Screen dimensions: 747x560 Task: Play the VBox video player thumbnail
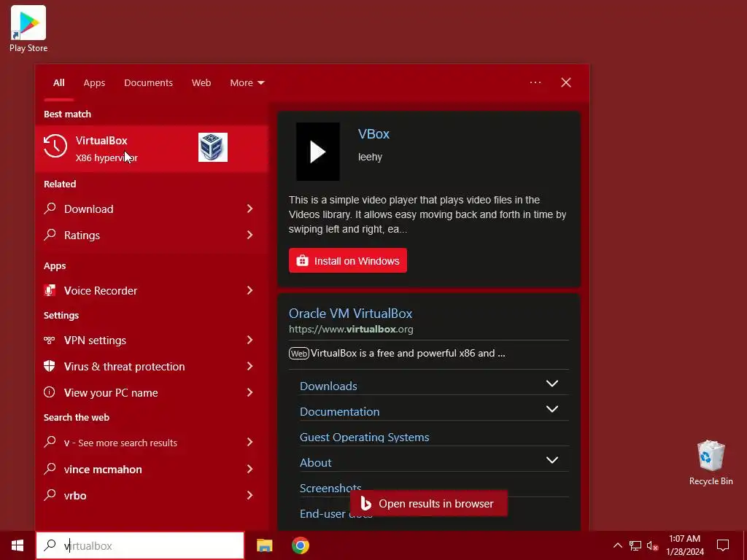(318, 152)
